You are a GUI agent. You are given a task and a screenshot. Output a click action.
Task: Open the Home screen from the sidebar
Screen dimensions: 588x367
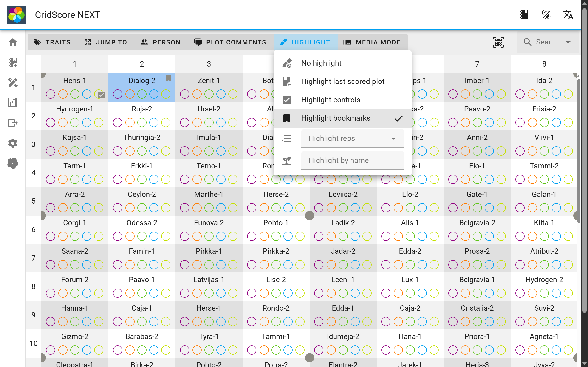[x=12, y=42]
